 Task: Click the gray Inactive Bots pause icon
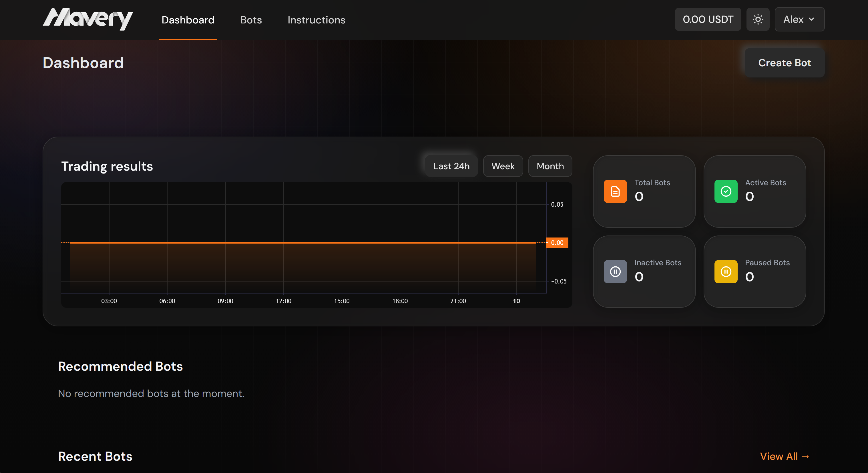point(615,272)
